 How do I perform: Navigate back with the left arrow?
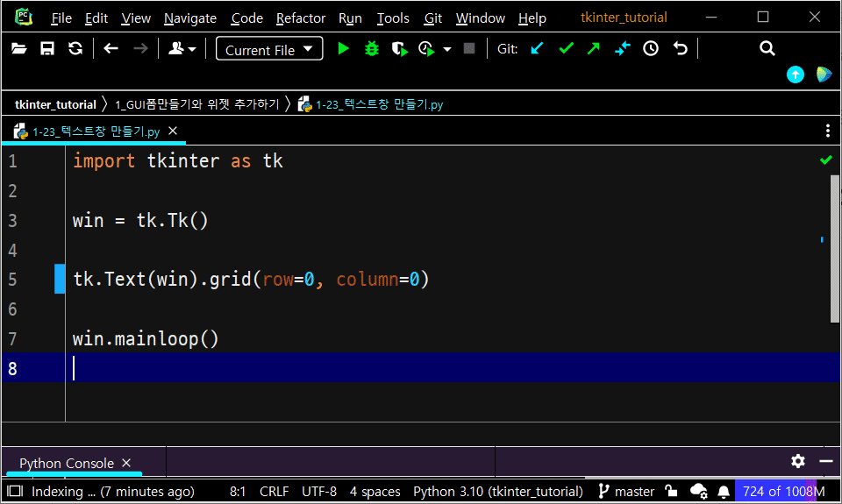click(x=111, y=49)
